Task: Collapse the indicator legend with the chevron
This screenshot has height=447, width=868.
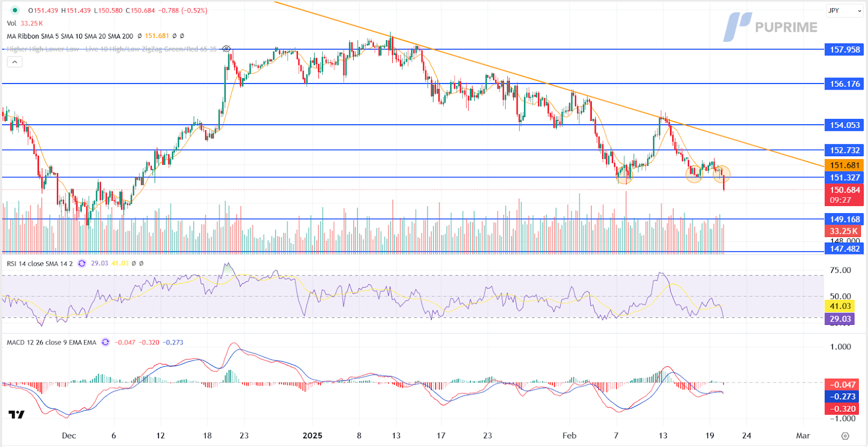Action: [15, 62]
